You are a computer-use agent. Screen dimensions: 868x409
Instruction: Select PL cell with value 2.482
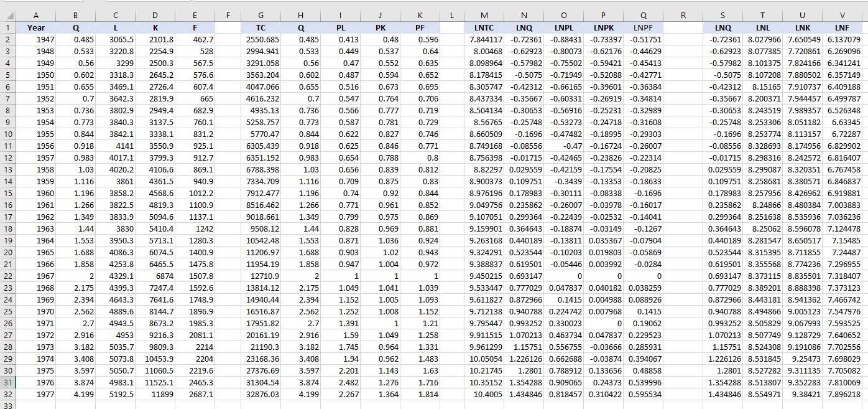coord(341,382)
